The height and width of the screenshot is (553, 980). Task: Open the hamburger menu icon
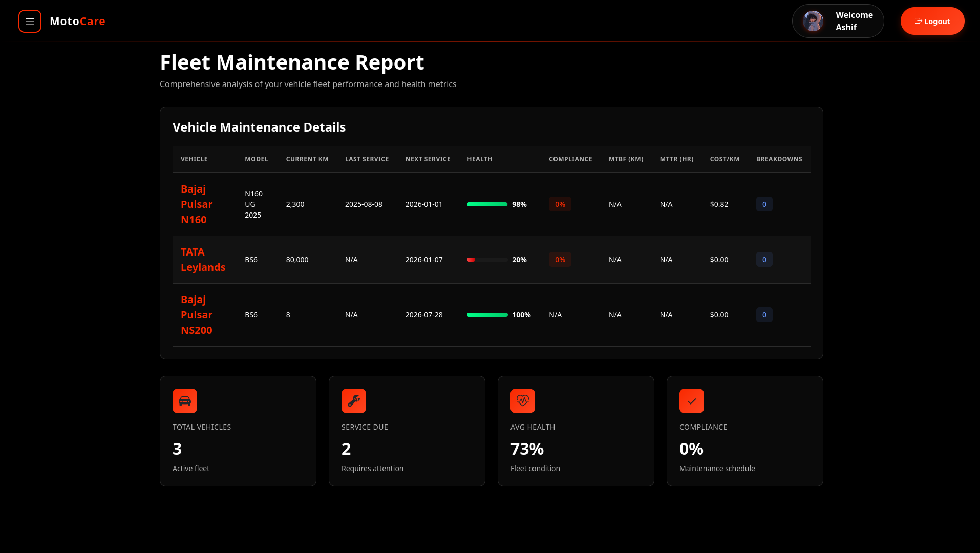(30, 22)
